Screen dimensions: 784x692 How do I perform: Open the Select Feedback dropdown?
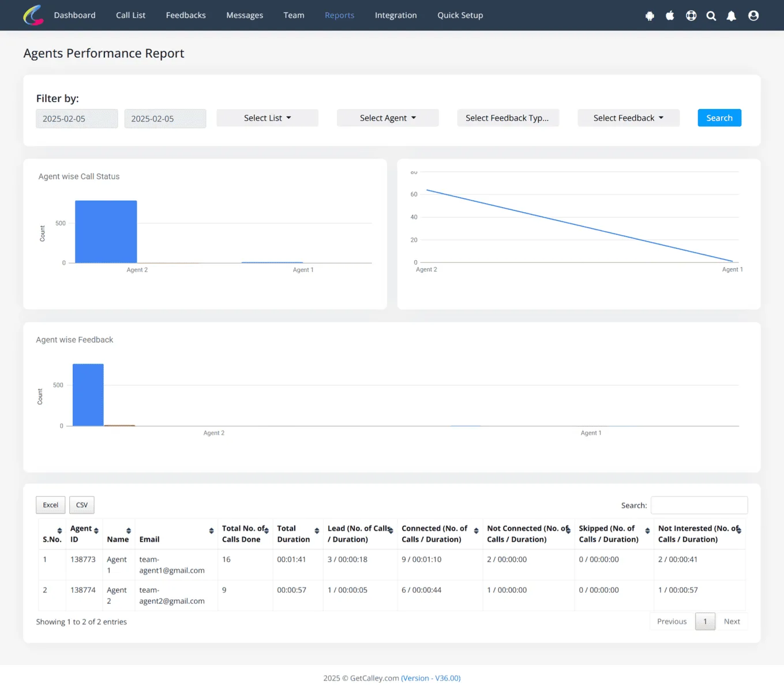tap(629, 118)
